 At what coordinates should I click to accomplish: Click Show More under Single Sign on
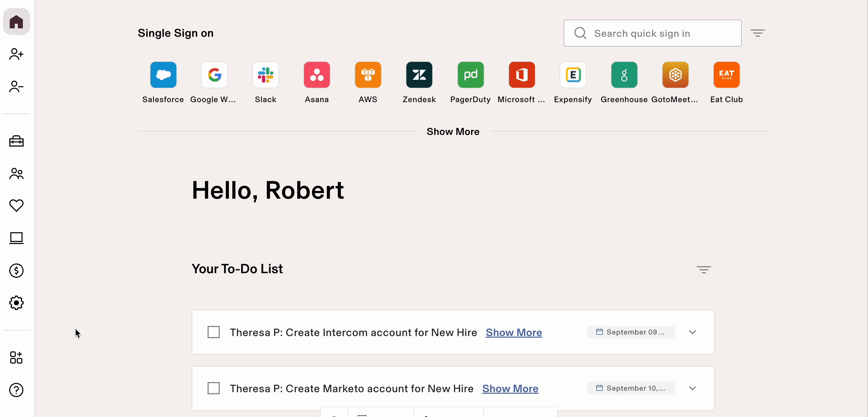[x=453, y=132]
